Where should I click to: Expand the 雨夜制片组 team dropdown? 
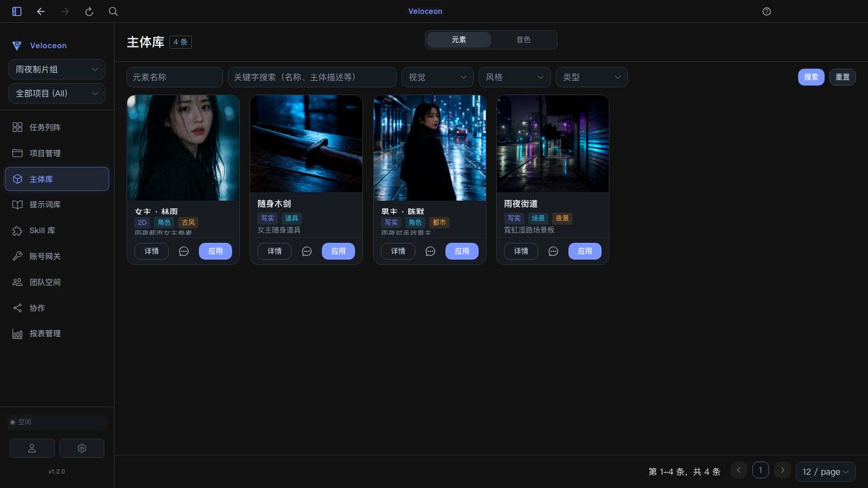coord(57,69)
